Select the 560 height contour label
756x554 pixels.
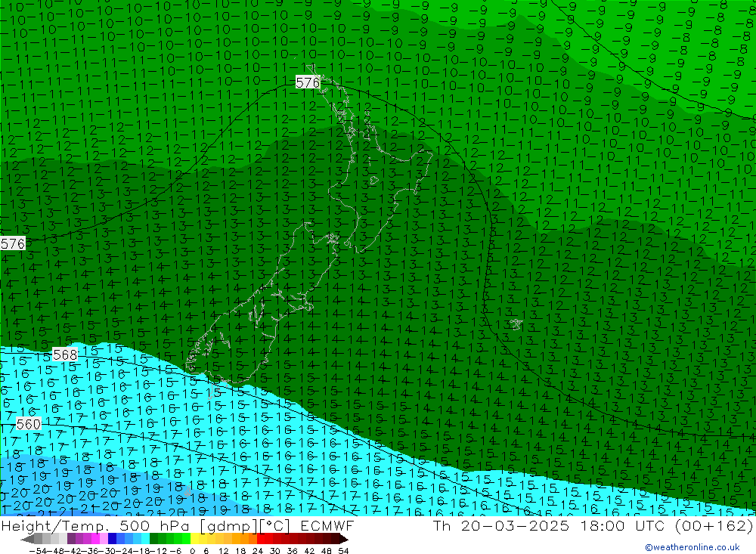(x=29, y=424)
